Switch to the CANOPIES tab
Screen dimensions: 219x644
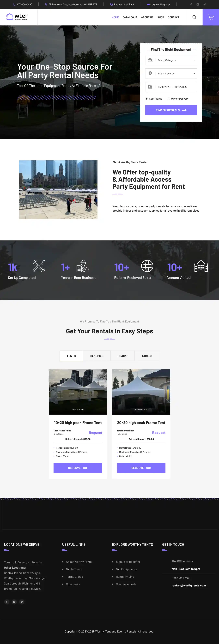point(97,356)
